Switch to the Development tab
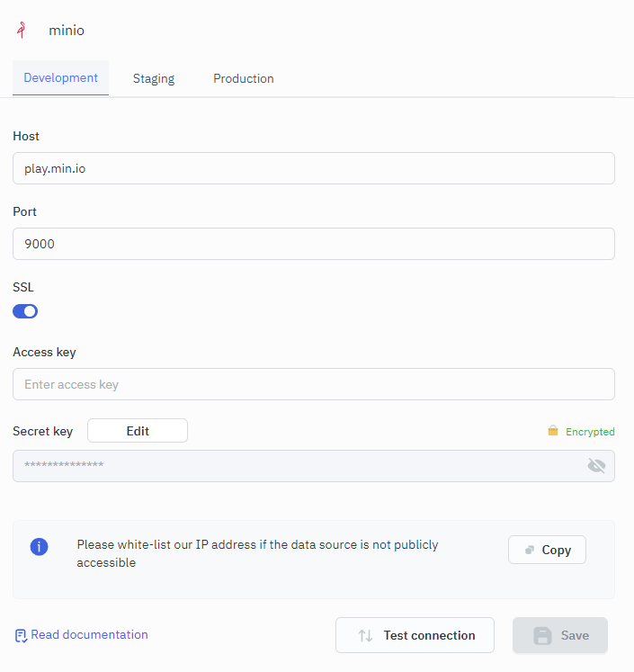The image size is (634, 672). [x=60, y=77]
